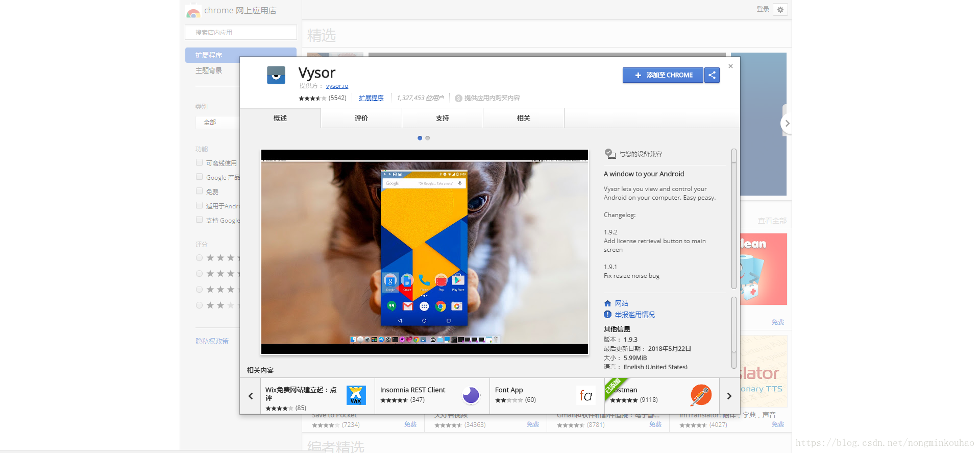980x453 pixels.
Task: Click the Vysor app icon
Action: [276, 75]
